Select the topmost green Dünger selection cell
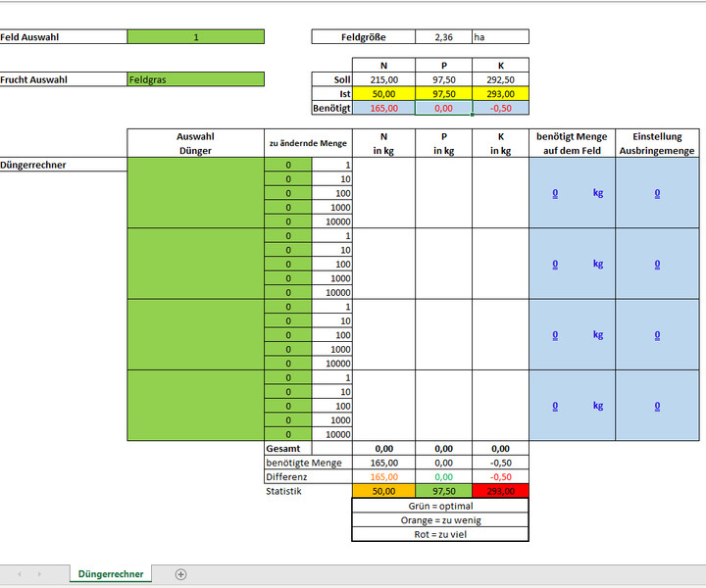Viewport: 706px width, 588px height. click(x=195, y=193)
